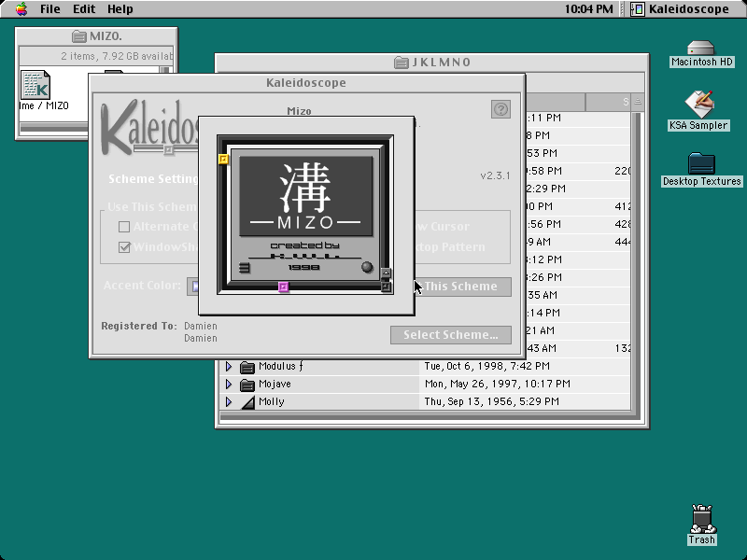
Task: Click the horizontal scrollbar in MIZO window
Action: point(53,128)
